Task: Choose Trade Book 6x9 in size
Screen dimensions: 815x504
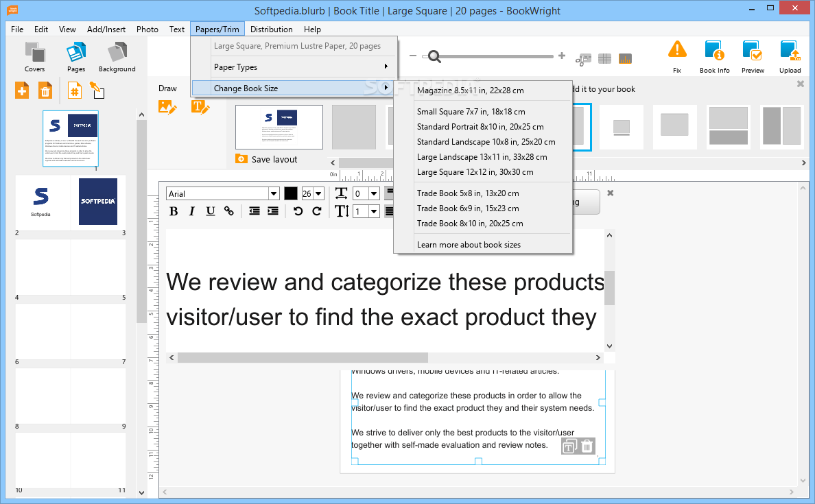Action: [483, 208]
